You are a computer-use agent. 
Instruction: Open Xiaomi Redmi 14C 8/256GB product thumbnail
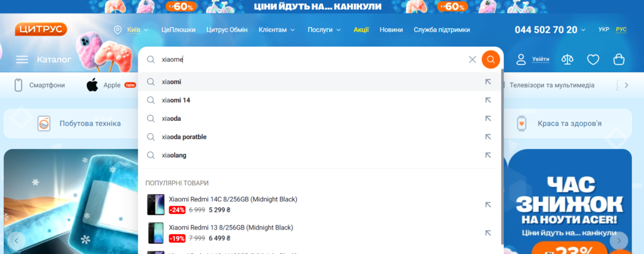coord(156,204)
